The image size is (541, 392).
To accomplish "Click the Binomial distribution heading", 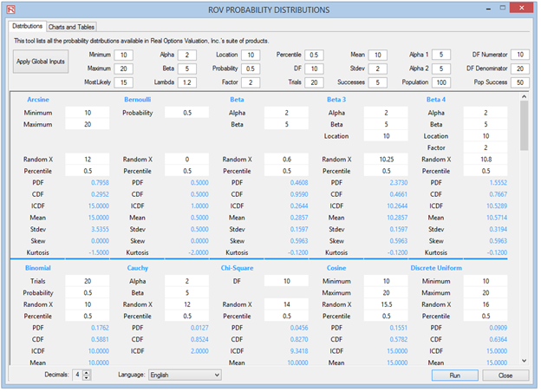I will [38, 268].
